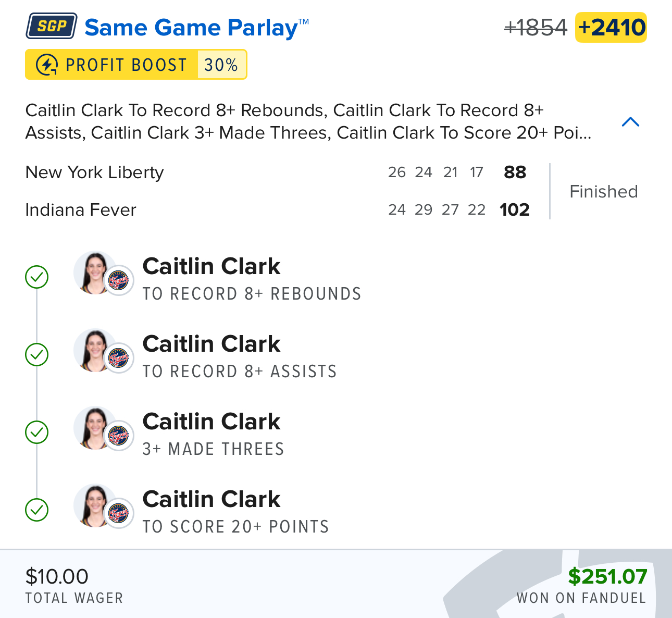Select the Indiana Fever team row

point(81,210)
